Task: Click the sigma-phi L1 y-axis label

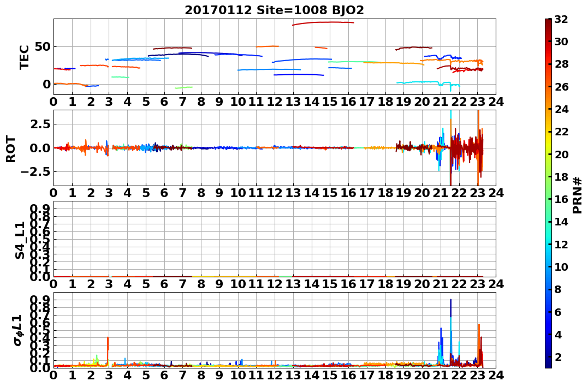Action: click(17, 330)
